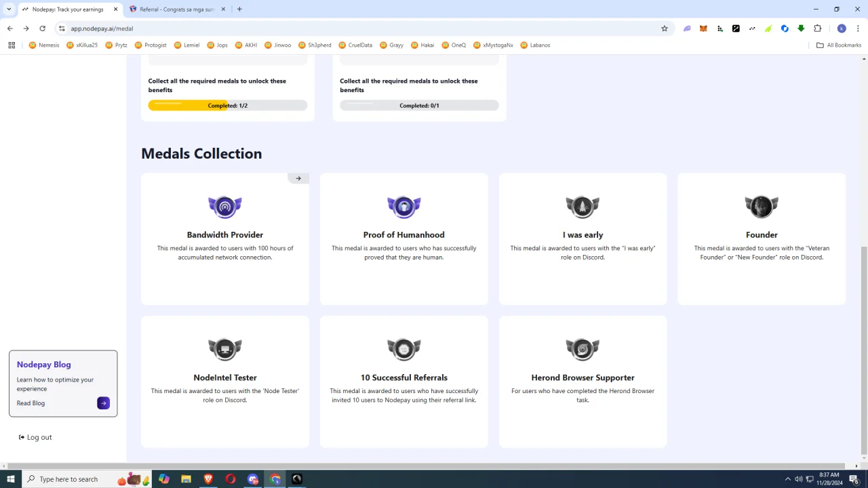The image size is (868, 488).
Task: Open a new browser tab
Action: click(x=239, y=9)
